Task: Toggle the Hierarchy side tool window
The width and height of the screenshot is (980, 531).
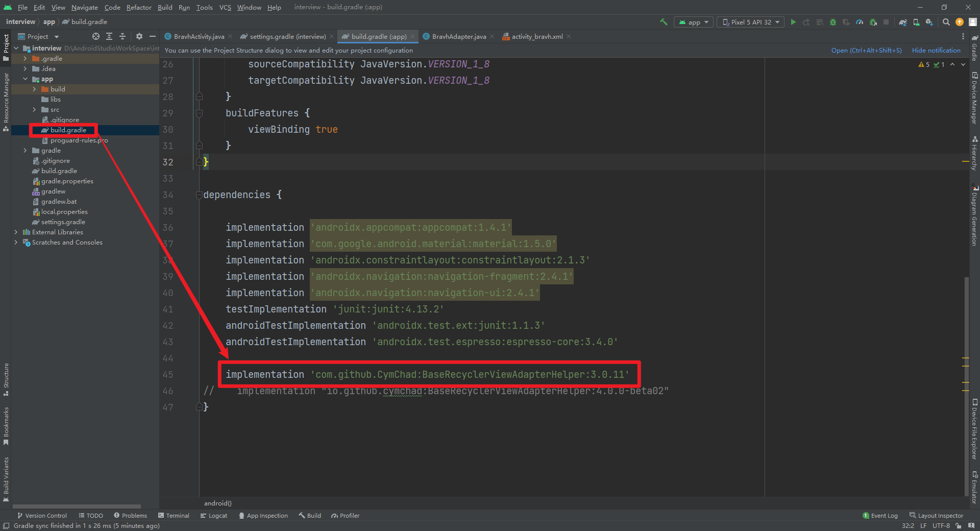Action: click(974, 153)
